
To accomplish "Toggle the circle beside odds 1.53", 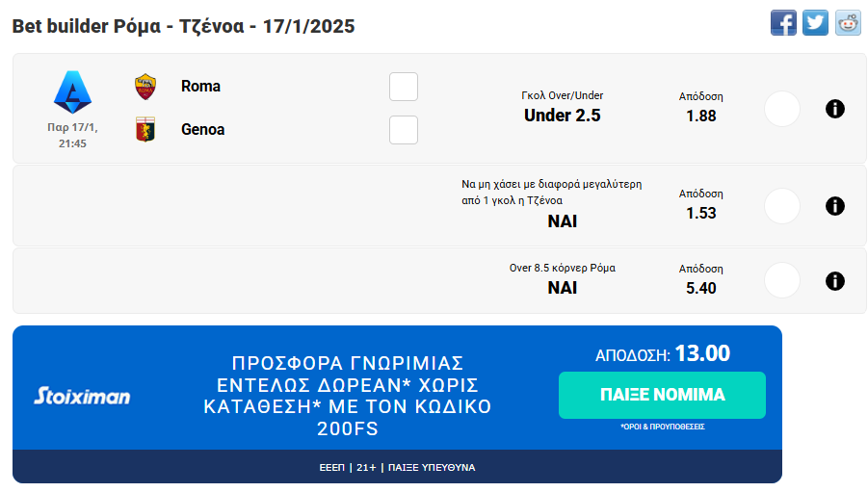I will [x=782, y=206].
